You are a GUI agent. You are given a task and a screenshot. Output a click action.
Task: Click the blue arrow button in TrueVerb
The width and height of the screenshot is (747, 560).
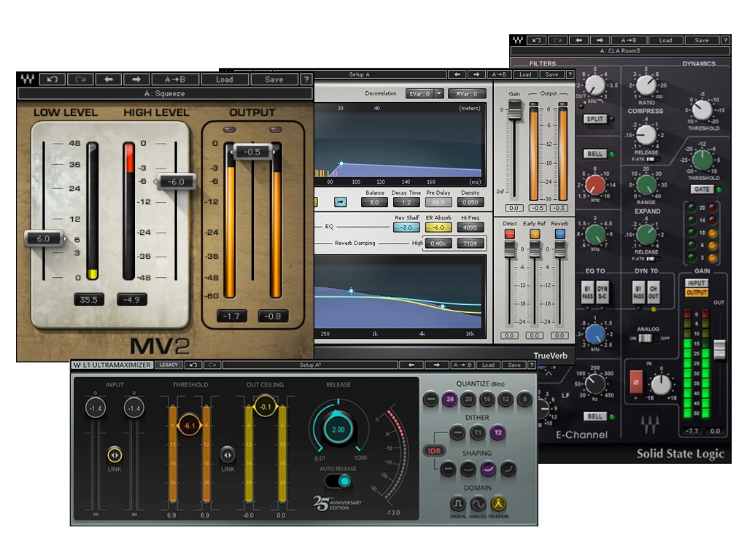pyautogui.click(x=340, y=202)
